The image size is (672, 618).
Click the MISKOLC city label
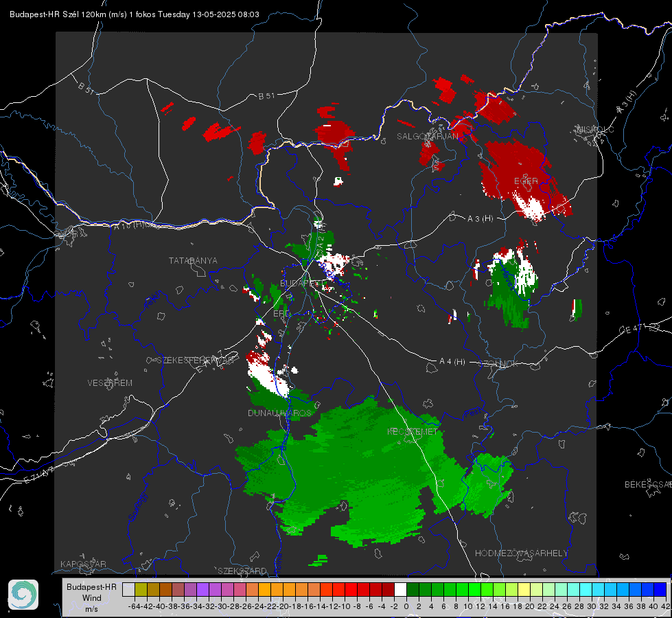tap(595, 129)
